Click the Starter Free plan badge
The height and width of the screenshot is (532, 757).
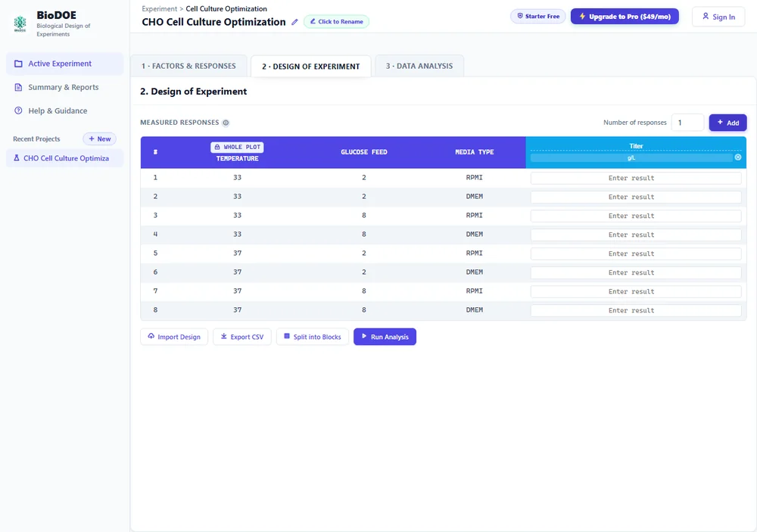(x=538, y=17)
